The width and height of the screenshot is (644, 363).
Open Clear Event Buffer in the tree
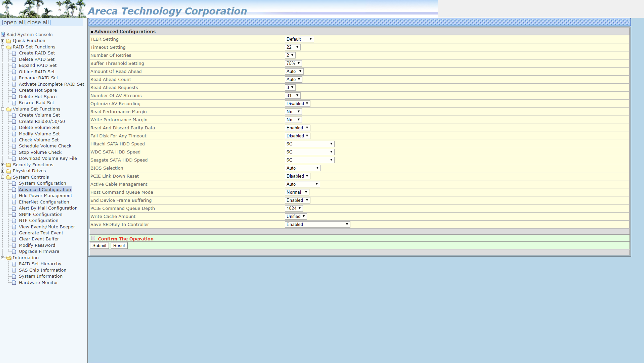click(39, 239)
